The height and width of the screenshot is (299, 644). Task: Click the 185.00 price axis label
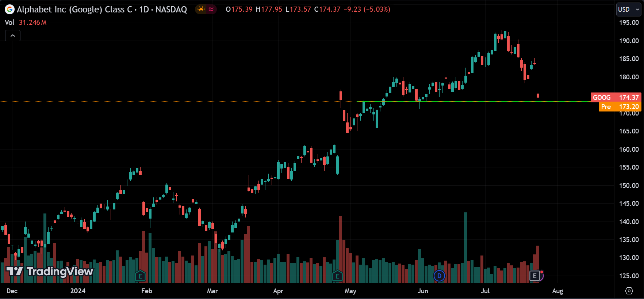click(629, 59)
